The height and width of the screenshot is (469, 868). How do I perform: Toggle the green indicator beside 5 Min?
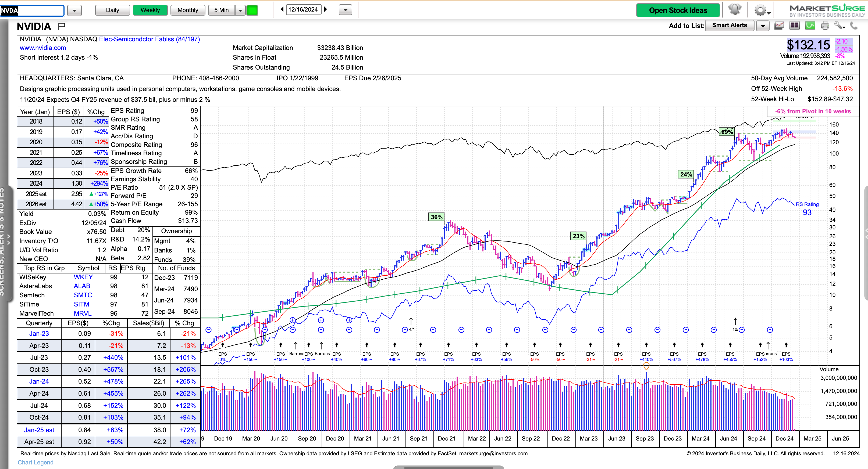pyautogui.click(x=252, y=10)
